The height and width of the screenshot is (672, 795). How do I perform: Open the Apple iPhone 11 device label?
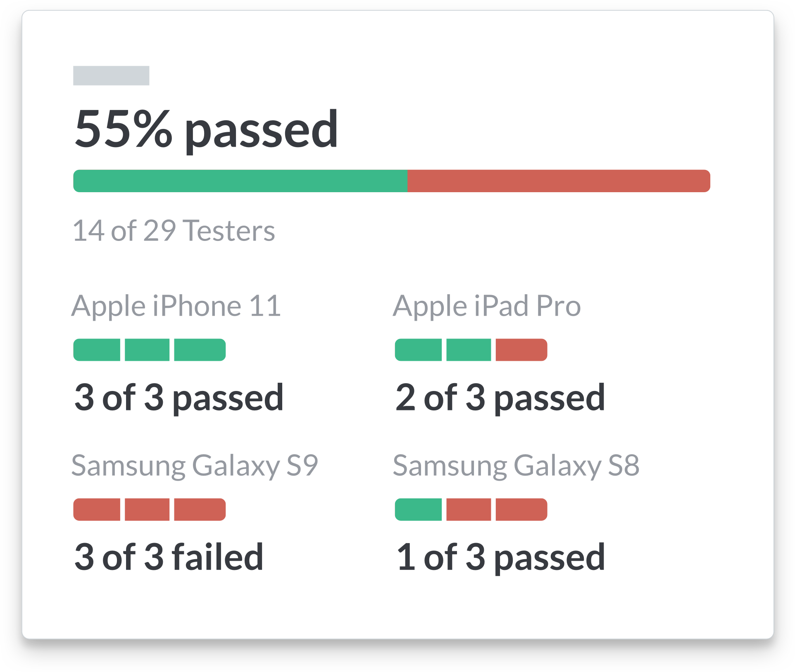[176, 306]
